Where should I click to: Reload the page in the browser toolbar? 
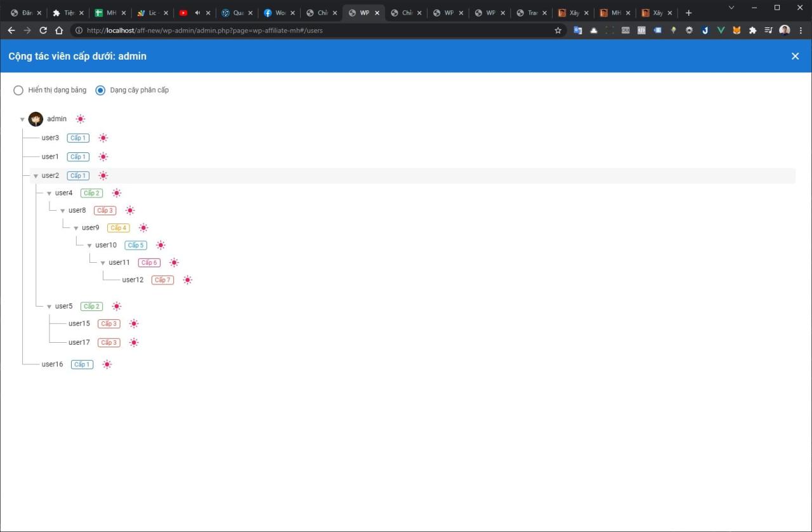pyautogui.click(x=43, y=30)
